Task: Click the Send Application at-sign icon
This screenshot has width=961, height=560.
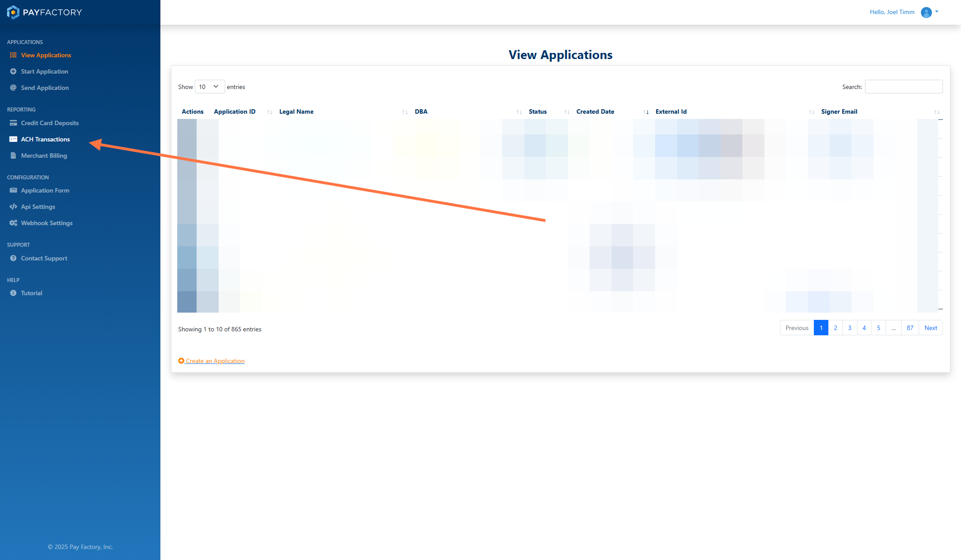Action: (13, 88)
